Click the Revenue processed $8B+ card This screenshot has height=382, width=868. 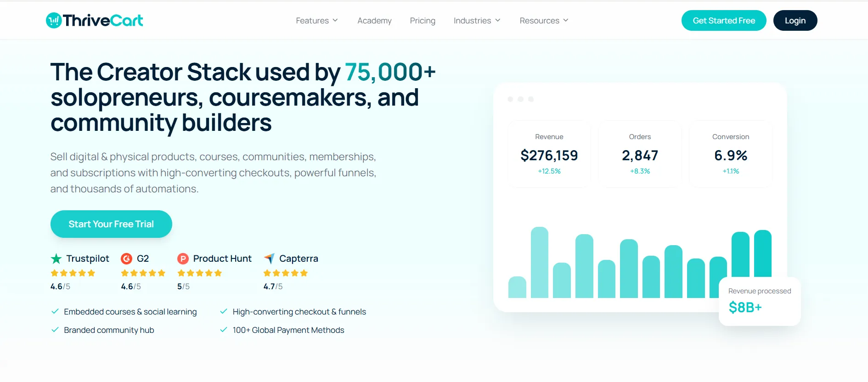(760, 302)
